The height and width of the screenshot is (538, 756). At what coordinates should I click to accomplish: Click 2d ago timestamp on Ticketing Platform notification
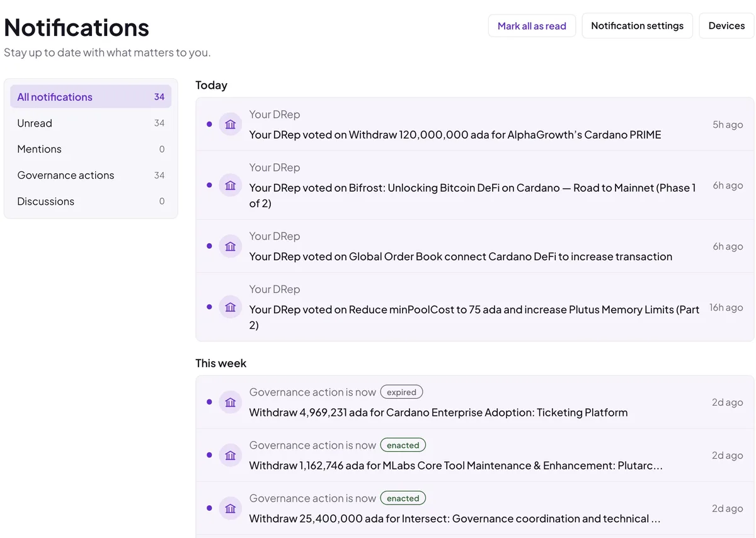[728, 402]
